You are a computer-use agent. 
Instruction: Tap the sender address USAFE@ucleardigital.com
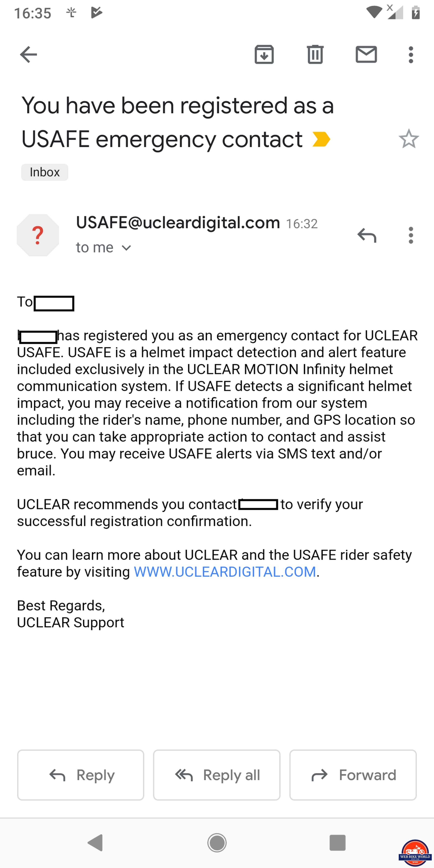[x=178, y=223]
